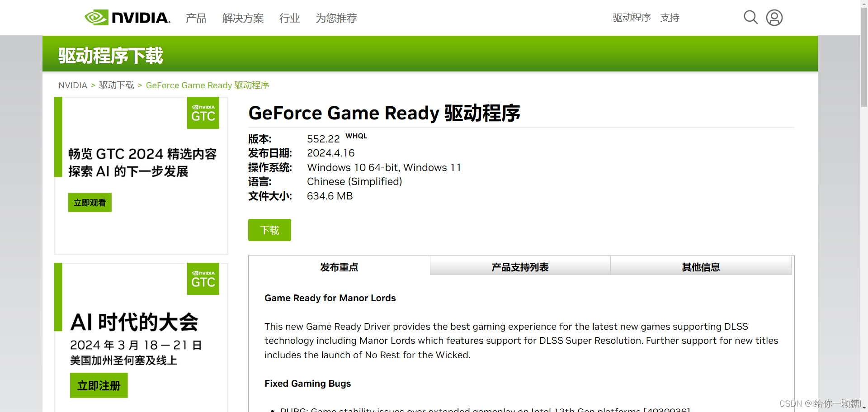Click the AI 时代的大会 banner title
Viewport: 868px width, 412px height.
pos(134,322)
